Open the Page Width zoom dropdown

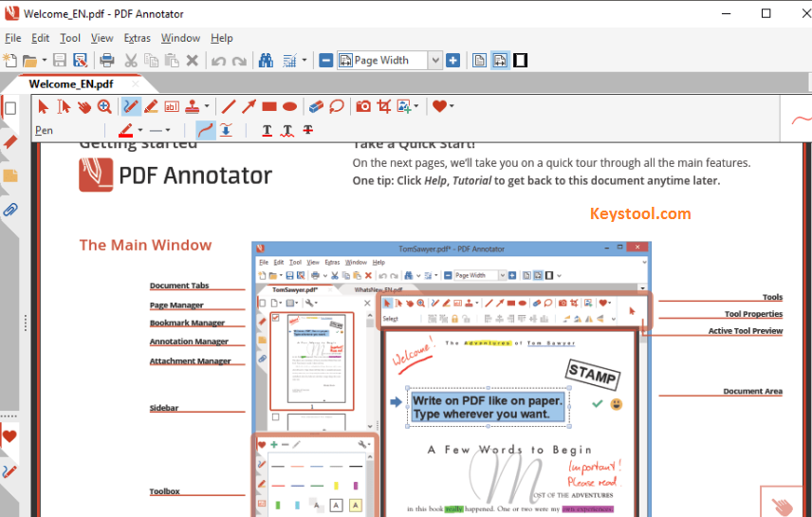point(435,61)
